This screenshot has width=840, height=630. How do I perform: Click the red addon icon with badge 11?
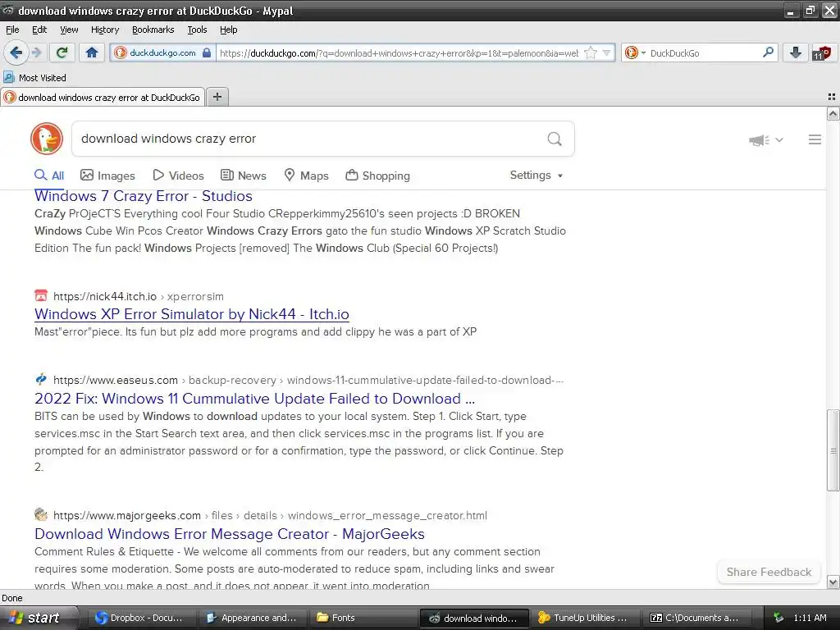pyautogui.click(x=822, y=53)
